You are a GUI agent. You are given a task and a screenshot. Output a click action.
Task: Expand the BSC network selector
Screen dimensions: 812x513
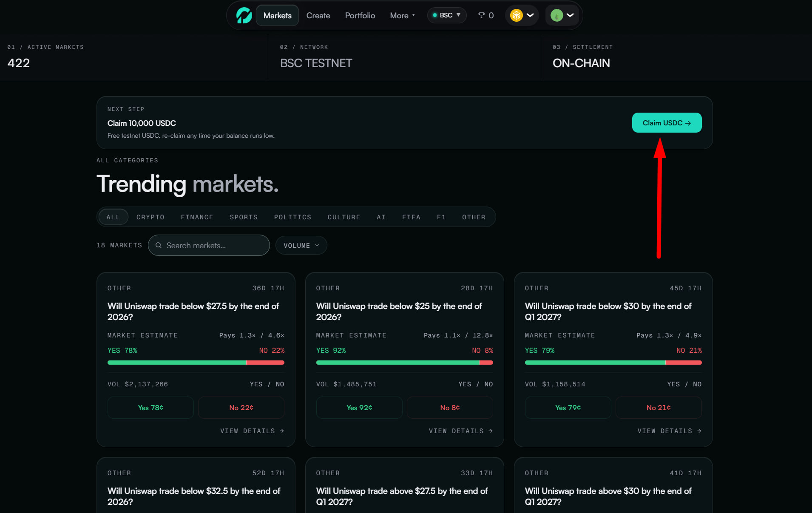(446, 15)
